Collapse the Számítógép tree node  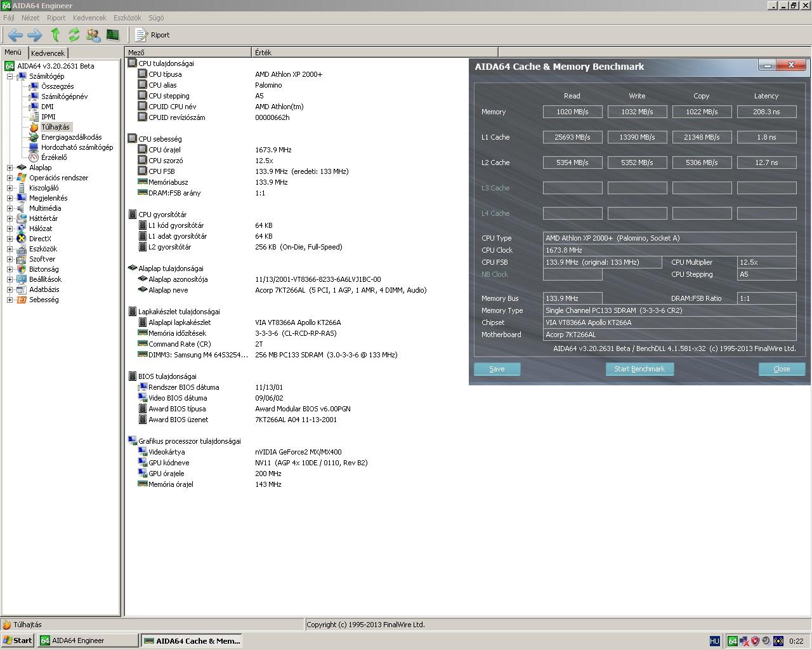tap(10, 76)
